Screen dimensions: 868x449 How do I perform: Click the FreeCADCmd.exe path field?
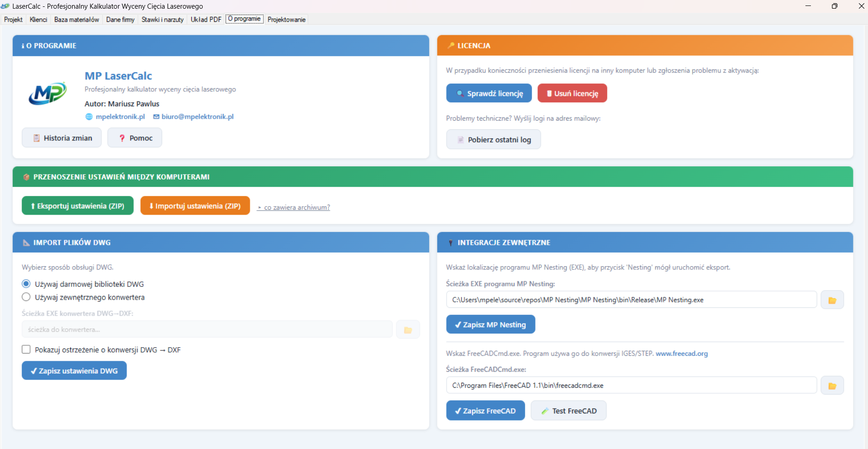pyautogui.click(x=631, y=386)
